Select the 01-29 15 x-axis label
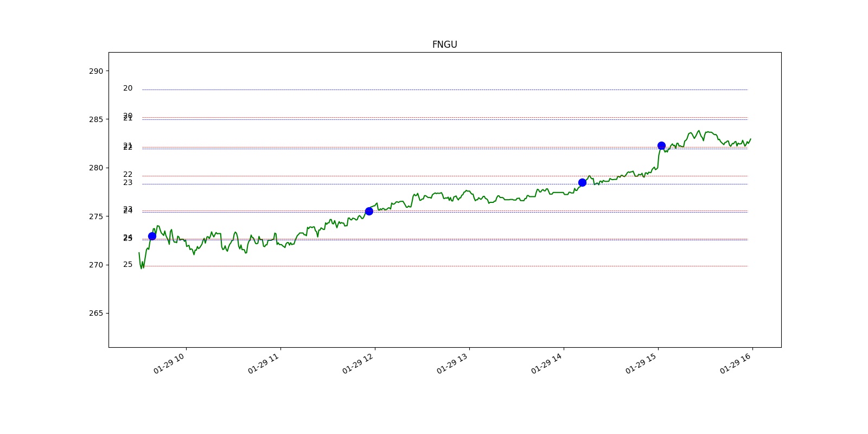This screenshot has height=434, width=868. click(641, 363)
